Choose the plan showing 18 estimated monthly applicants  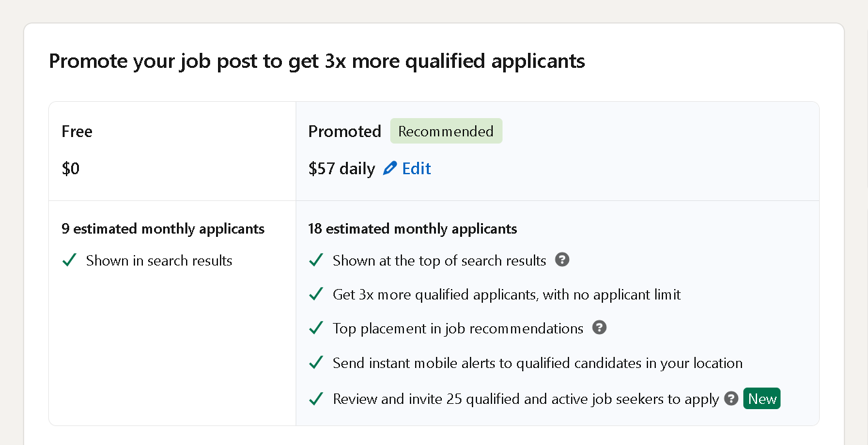point(412,228)
